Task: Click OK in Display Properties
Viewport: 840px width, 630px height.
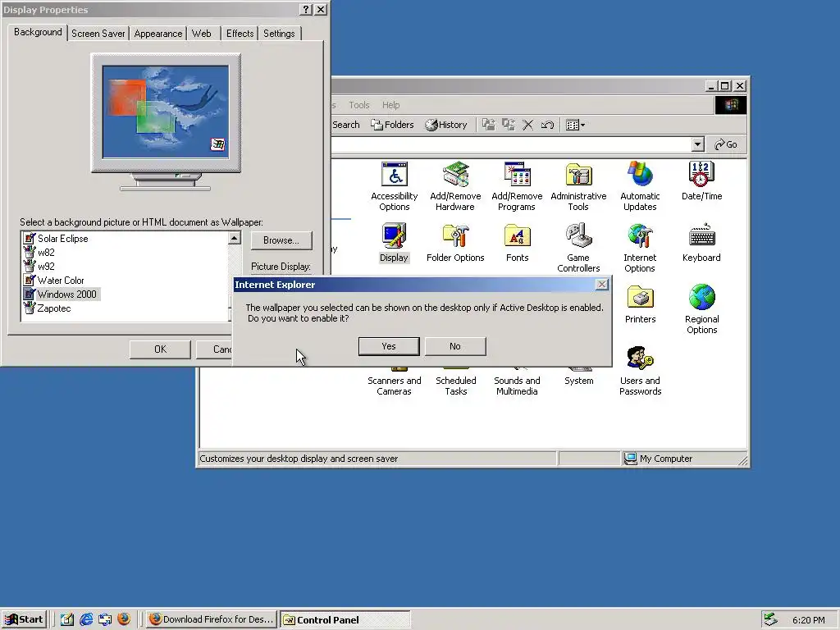Action: click(160, 349)
